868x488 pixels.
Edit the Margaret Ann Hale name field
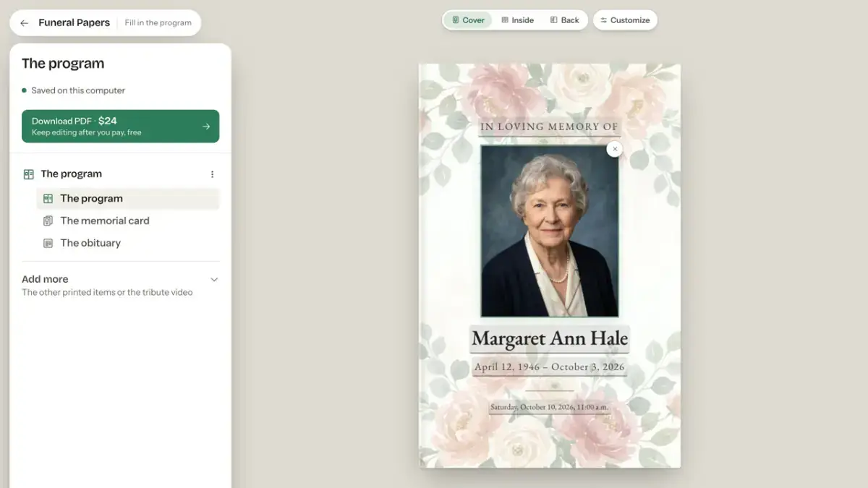pyautogui.click(x=550, y=338)
